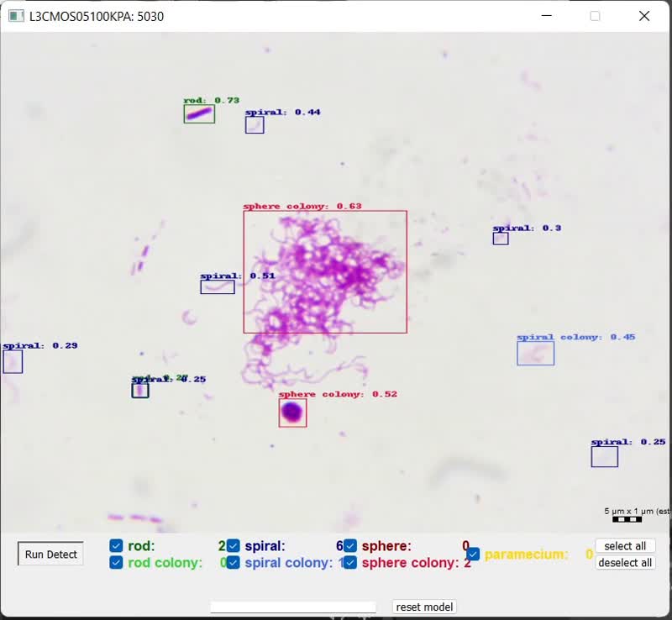
Task: Click the select all button
Action: [625, 546]
